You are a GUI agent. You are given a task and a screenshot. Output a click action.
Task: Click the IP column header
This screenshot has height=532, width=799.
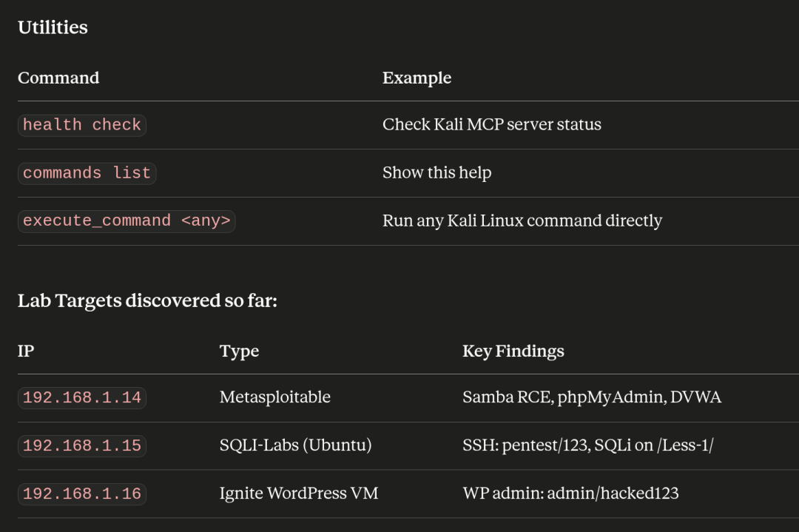pos(26,351)
